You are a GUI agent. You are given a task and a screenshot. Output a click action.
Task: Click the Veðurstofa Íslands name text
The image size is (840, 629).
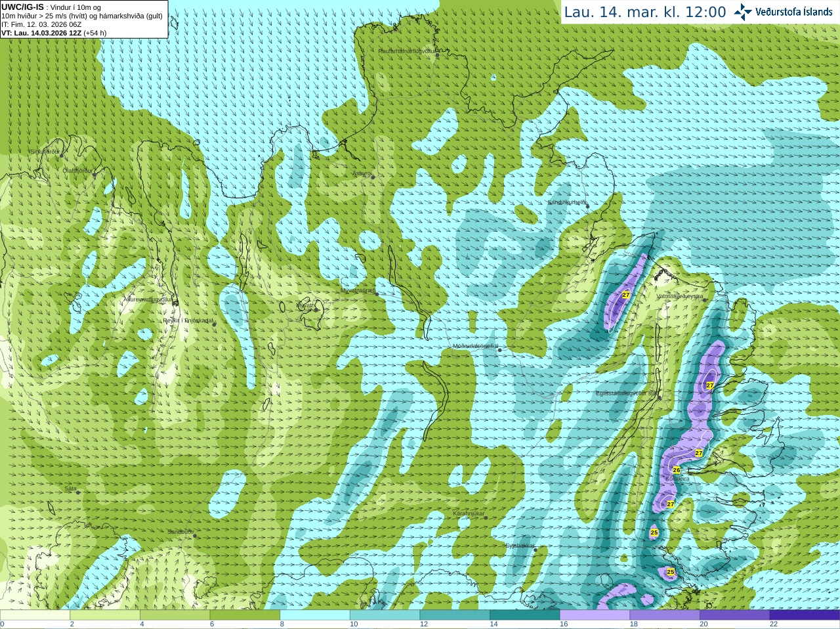(794, 12)
